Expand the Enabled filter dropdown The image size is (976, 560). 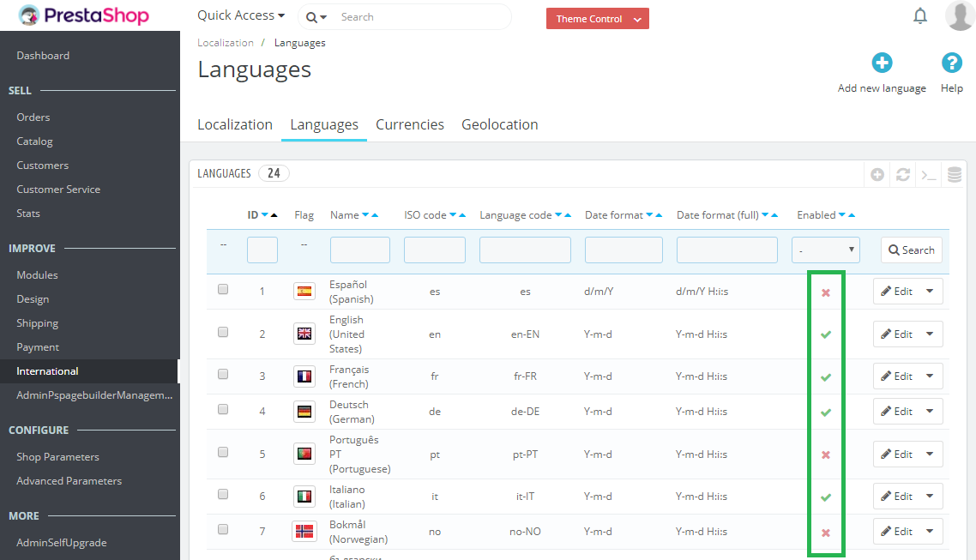pyautogui.click(x=825, y=250)
